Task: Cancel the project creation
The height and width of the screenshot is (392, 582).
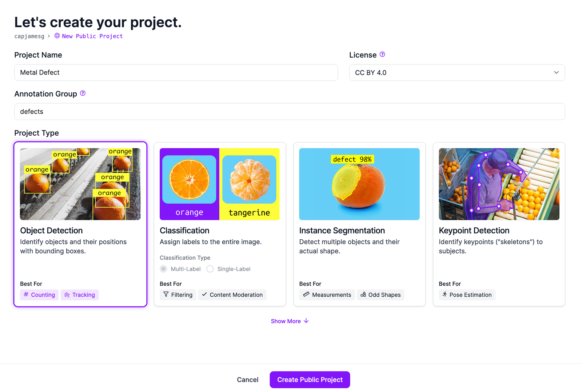Action: (247, 379)
